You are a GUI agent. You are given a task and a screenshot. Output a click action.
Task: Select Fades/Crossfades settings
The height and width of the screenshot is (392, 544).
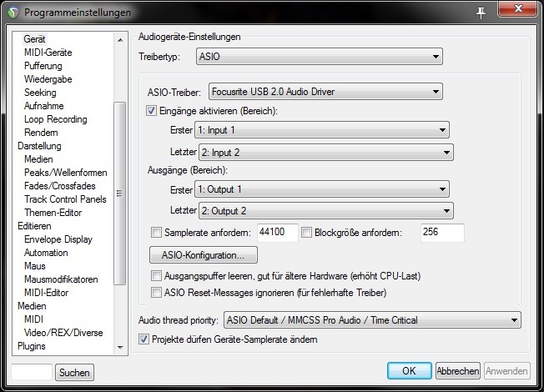(x=60, y=186)
